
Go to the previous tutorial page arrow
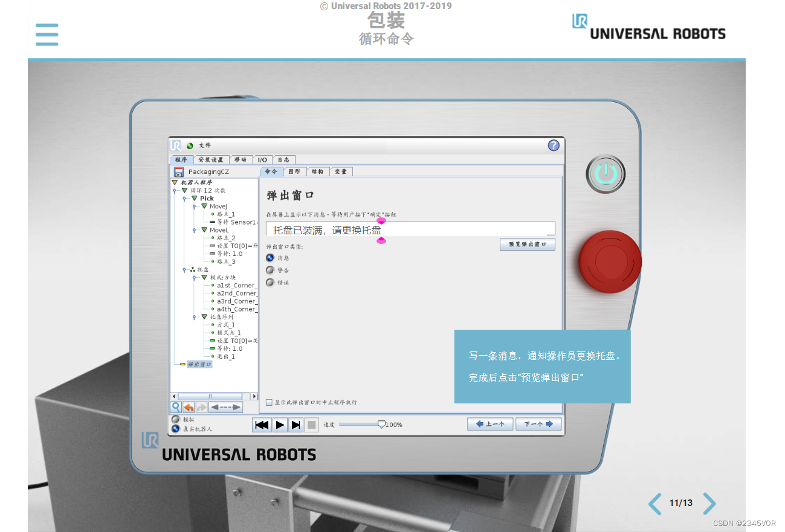655,503
